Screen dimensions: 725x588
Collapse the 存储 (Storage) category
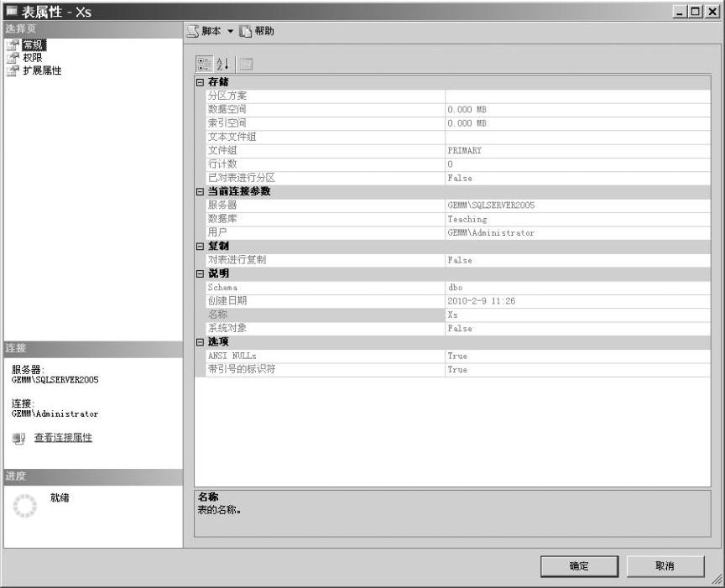[x=200, y=82]
